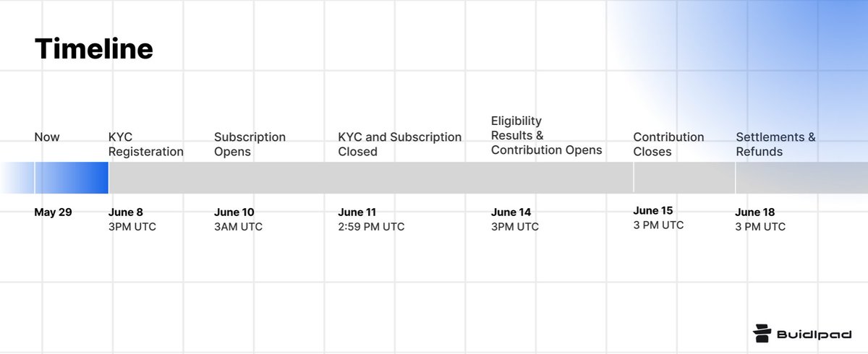Select the June 14 3PM UTC date
The height and width of the screenshot is (354, 868).
tap(515, 220)
